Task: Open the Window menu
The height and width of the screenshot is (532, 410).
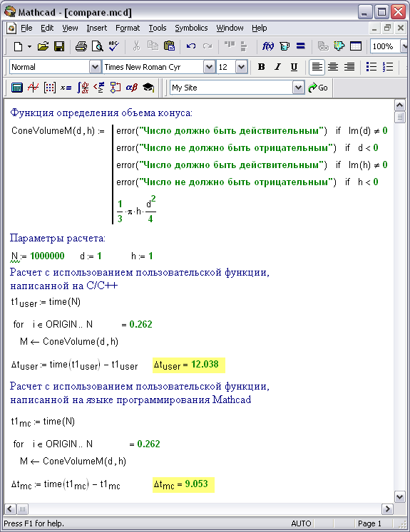Action: click(x=230, y=28)
